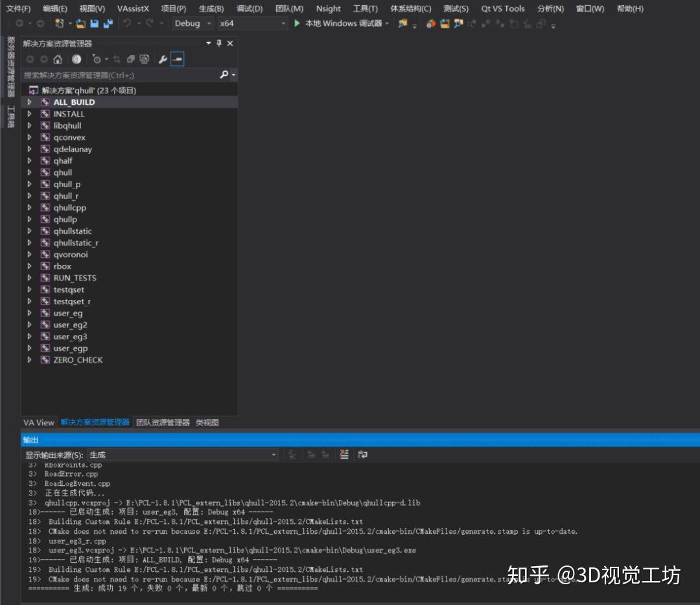Screen dimensions: 700x605
Task: Open the Debug configuration dropdown
Action: (192, 23)
